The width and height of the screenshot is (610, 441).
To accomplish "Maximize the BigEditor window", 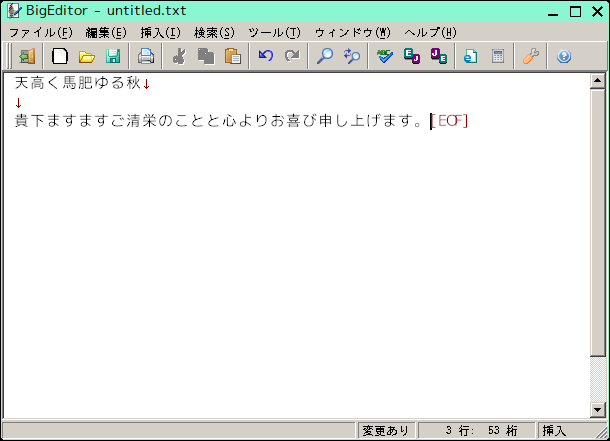I will click(x=575, y=12).
